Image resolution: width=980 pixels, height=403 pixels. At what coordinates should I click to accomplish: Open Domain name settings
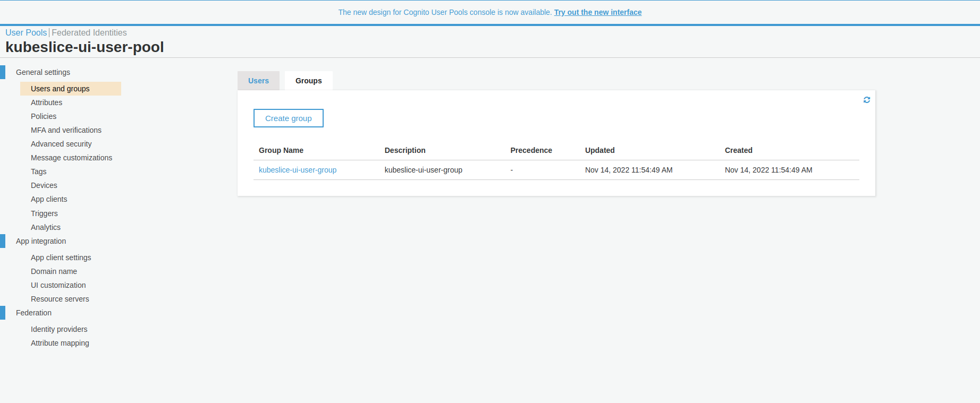pyautogui.click(x=54, y=271)
